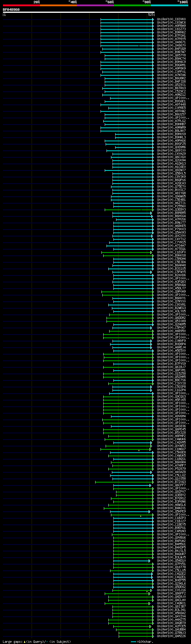This screenshot has height=644, width=191.
Task: Select the UniRef100_A8IYQ8 label
Action: point(171,193)
